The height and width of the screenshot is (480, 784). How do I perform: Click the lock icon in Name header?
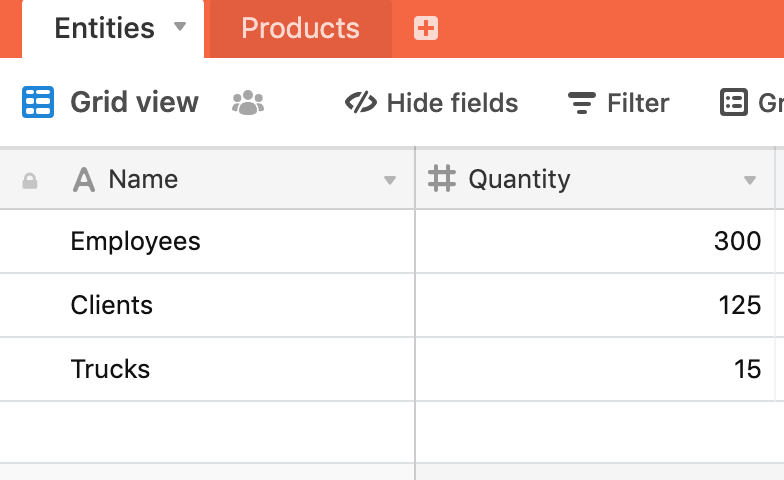[30, 180]
